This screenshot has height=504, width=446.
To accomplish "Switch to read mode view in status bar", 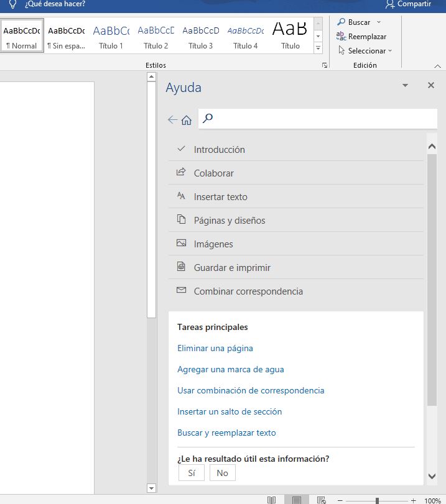I will coord(272,500).
